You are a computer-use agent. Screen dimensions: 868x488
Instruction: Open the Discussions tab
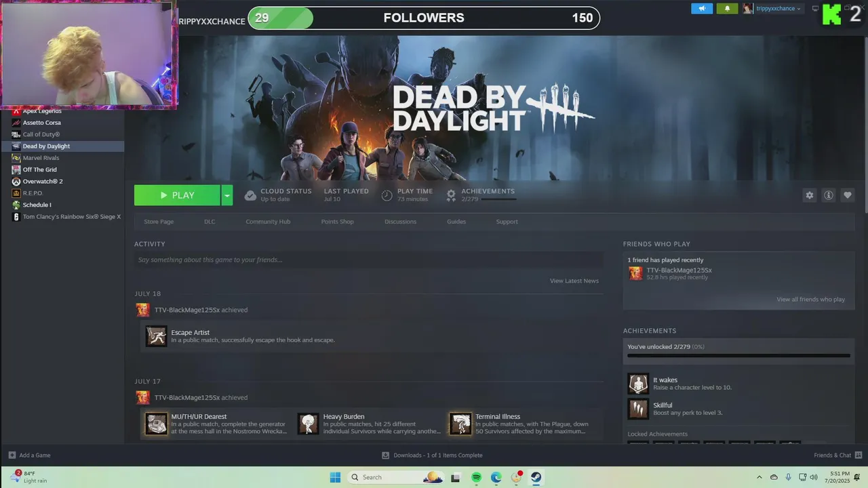[400, 222]
